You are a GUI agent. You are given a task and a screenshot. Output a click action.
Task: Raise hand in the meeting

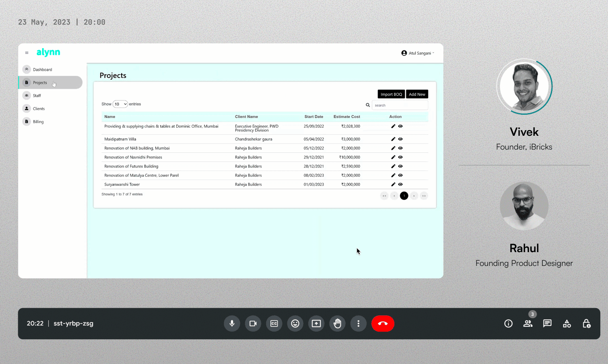pyautogui.click(x=337, y=323)
